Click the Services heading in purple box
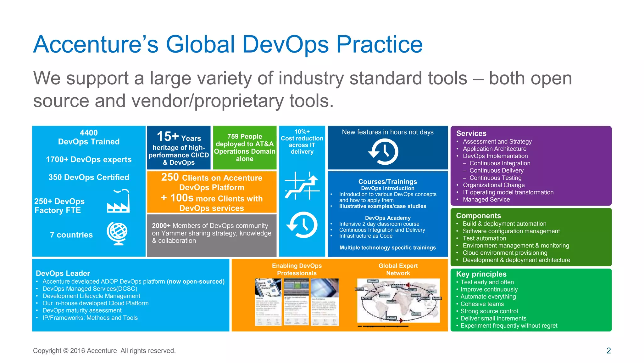 click(x=471, y=133)
